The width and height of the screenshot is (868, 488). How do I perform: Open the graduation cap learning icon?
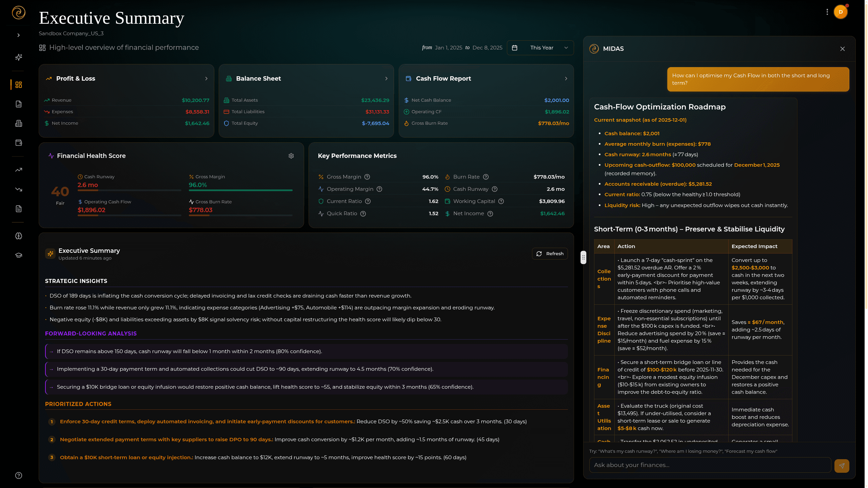[x=18, y=255]
